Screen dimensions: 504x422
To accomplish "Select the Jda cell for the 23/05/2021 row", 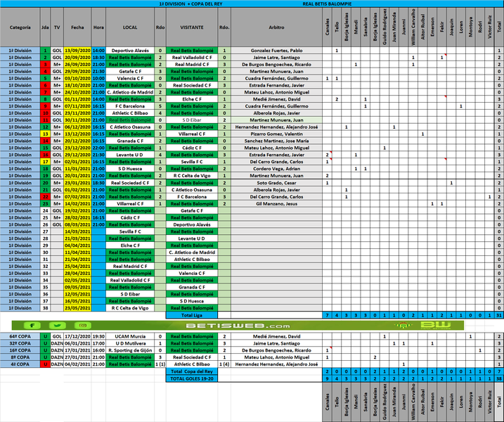I will pyautogui.click(x=45, y=308).
